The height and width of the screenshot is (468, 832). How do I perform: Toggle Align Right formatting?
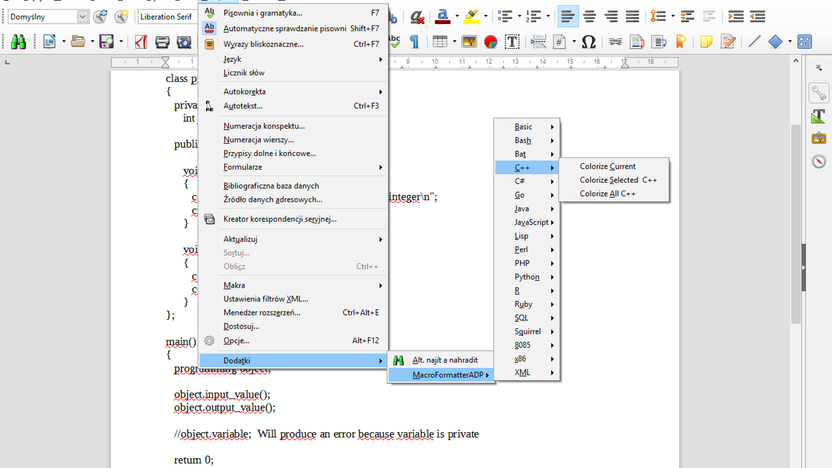click(x=611, y=17)
